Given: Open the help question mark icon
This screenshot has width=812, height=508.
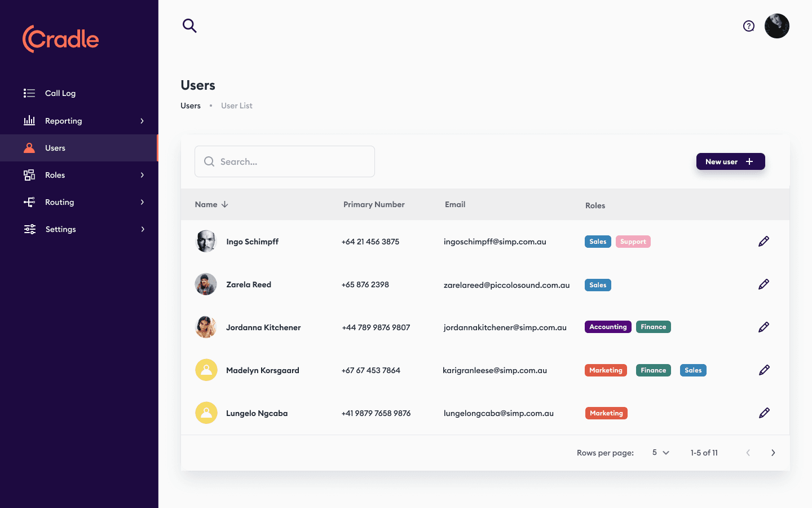Looking at the screenshot, I should (x=748, y=25).
